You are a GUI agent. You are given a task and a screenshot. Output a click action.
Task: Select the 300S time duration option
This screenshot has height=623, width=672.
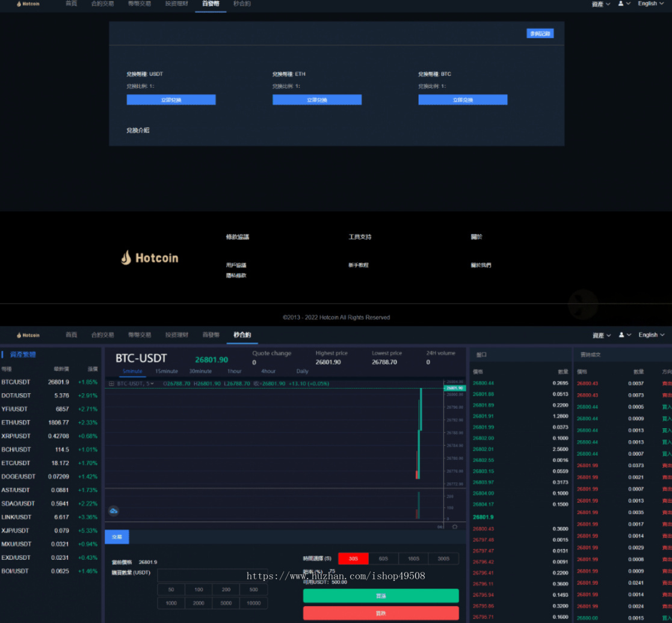coord(443,558)
